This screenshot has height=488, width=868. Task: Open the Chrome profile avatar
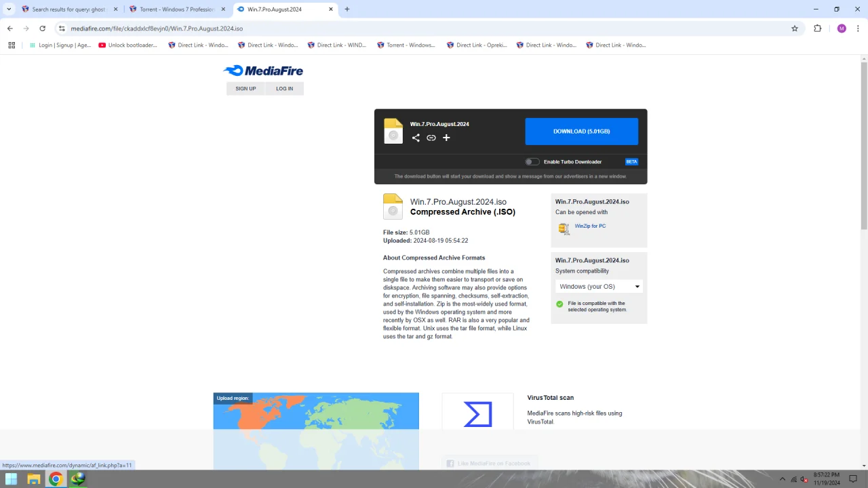click(x=842, y=28)
